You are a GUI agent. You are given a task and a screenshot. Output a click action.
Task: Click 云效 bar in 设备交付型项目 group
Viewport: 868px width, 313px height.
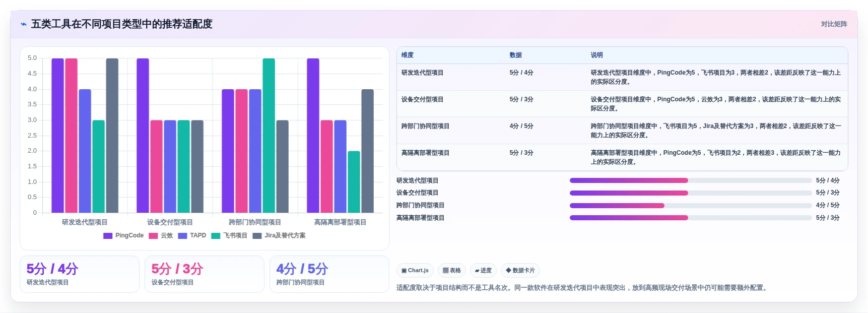(x=157, y=166)
